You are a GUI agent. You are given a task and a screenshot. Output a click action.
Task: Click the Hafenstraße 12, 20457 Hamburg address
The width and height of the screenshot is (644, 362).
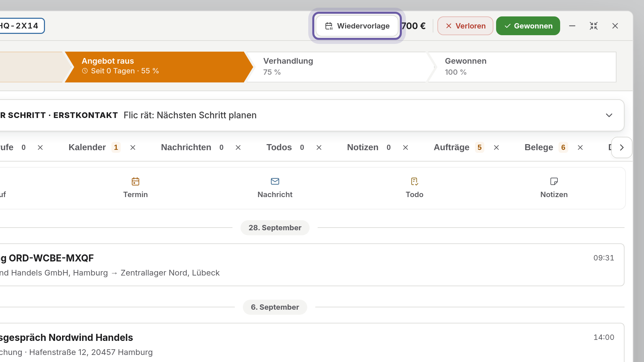click(91, 352)
